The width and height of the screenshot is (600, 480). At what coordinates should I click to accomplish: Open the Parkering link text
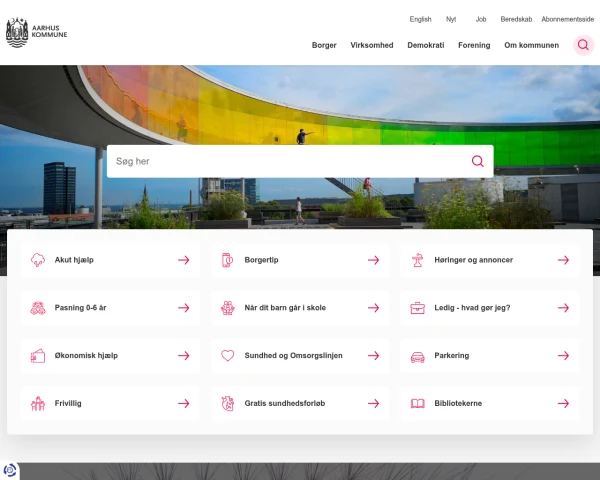click(451, 356)
